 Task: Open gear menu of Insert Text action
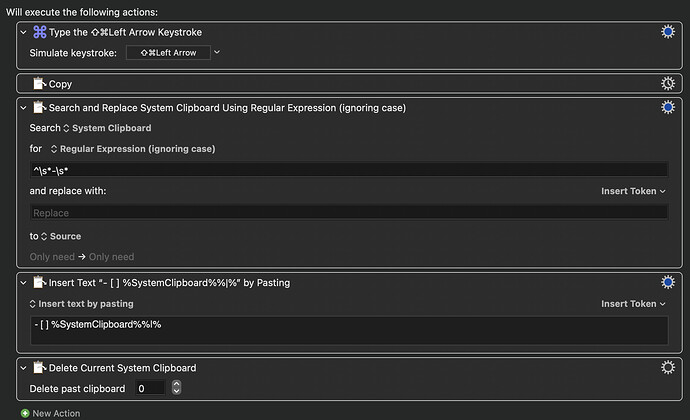[668, 282]
